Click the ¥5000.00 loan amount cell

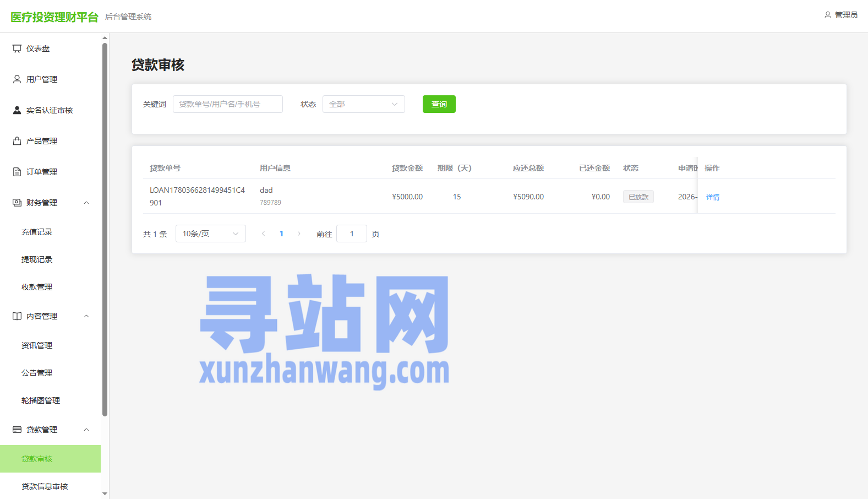407,197
